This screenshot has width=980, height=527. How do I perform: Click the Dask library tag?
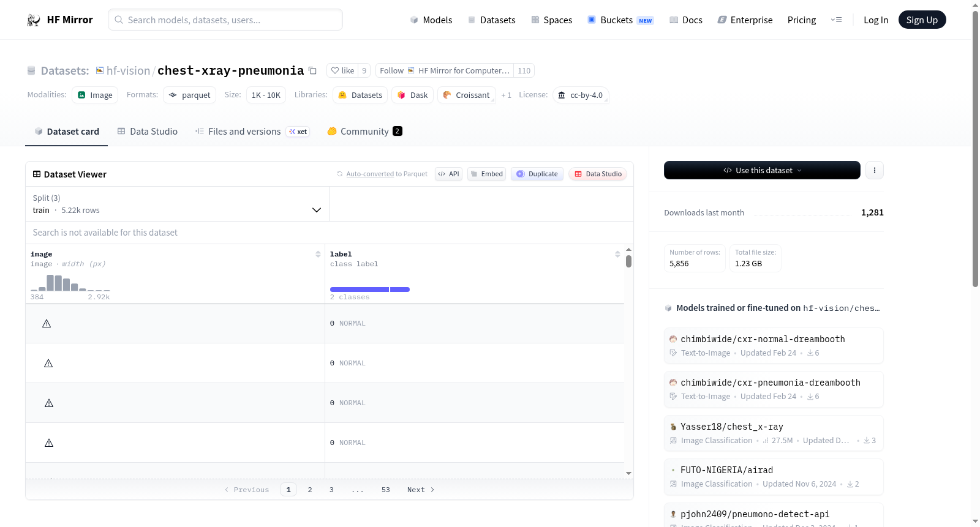tap(413, 95)
